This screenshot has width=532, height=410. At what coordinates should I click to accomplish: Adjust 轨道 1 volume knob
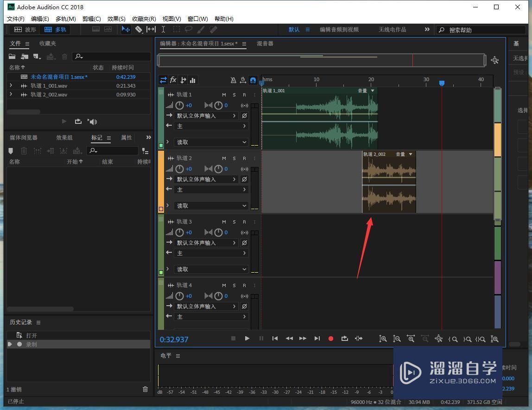click(179, 105)
